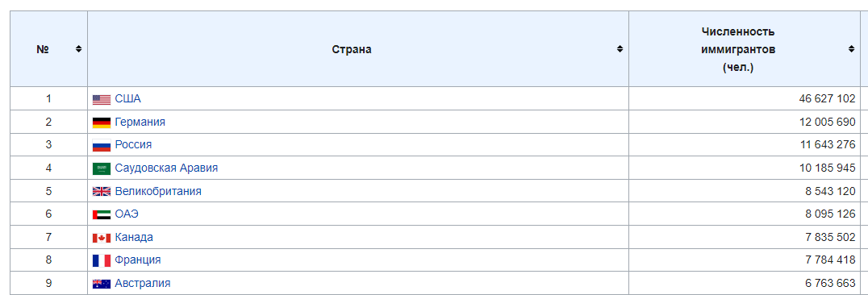Open the Саудовская Аравия link
The image size is (868, 295).
pyautogui.click(x=167, y=168)
